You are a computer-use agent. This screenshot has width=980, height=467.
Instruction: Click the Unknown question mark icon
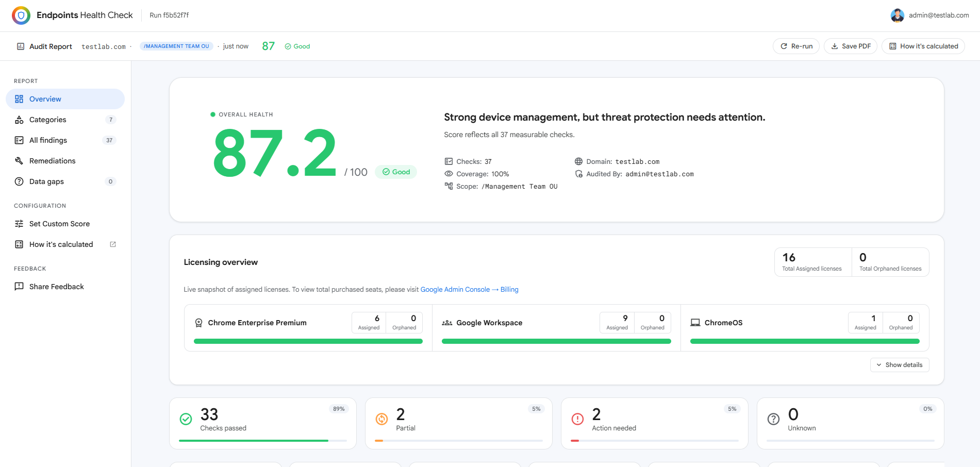(x=773, y=419)
